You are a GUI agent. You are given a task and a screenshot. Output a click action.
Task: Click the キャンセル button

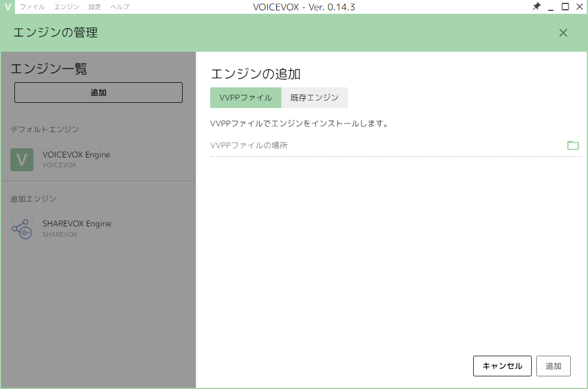point(502,366)
